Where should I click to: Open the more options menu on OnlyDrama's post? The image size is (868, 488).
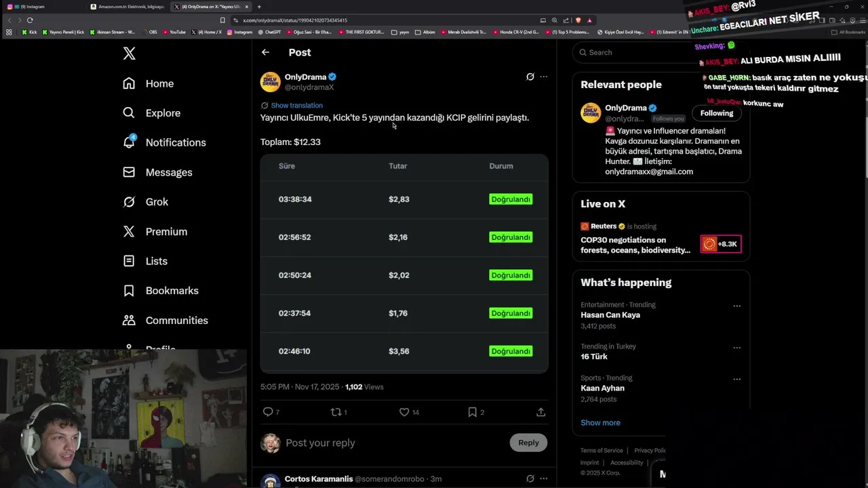tap(543, 77)
